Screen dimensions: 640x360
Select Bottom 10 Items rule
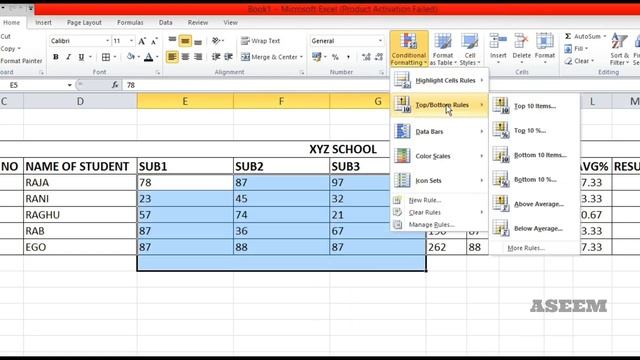534,155
